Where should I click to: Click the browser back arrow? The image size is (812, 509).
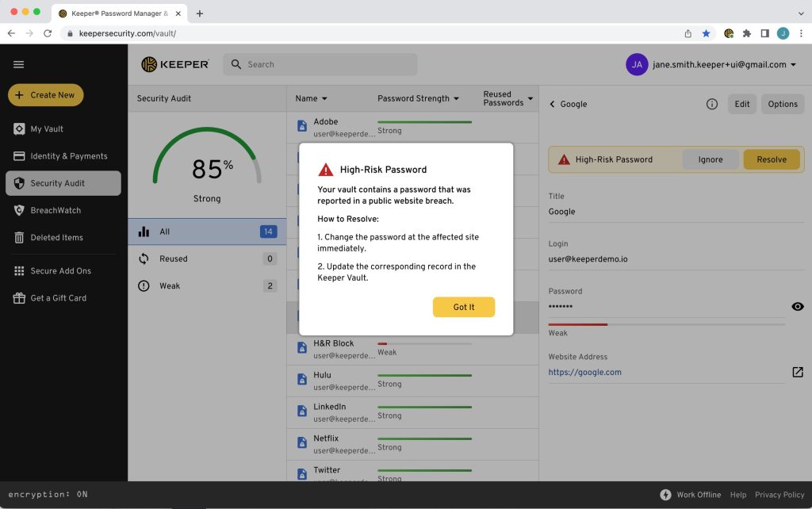click(11, 33)
